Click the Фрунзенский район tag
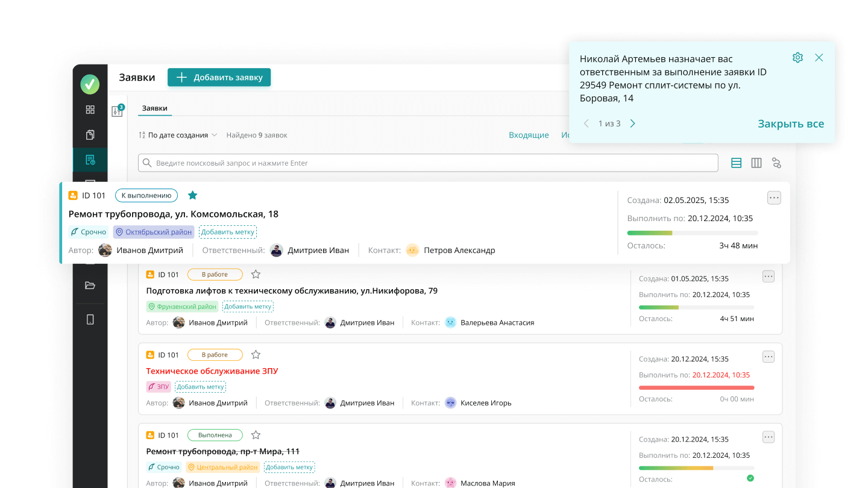 coord(182,307)
